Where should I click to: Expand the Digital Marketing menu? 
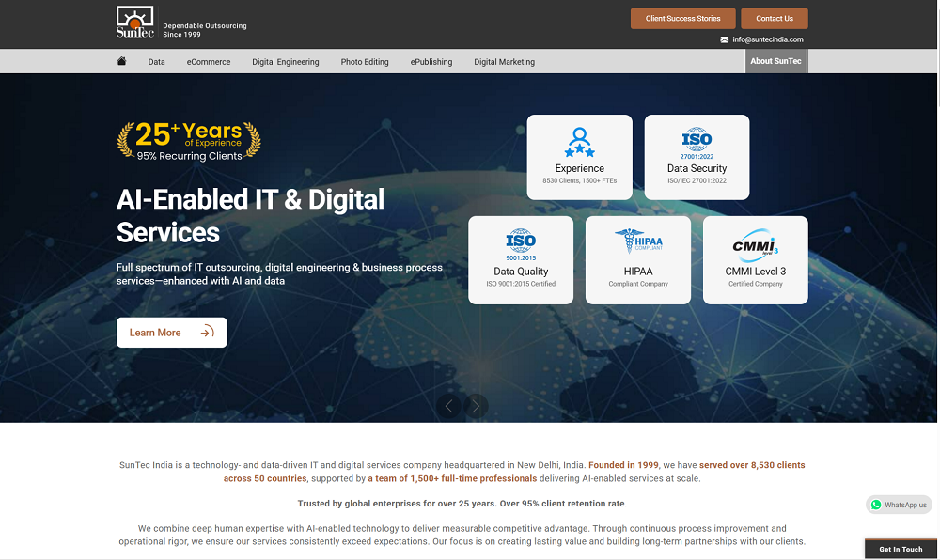504,62
